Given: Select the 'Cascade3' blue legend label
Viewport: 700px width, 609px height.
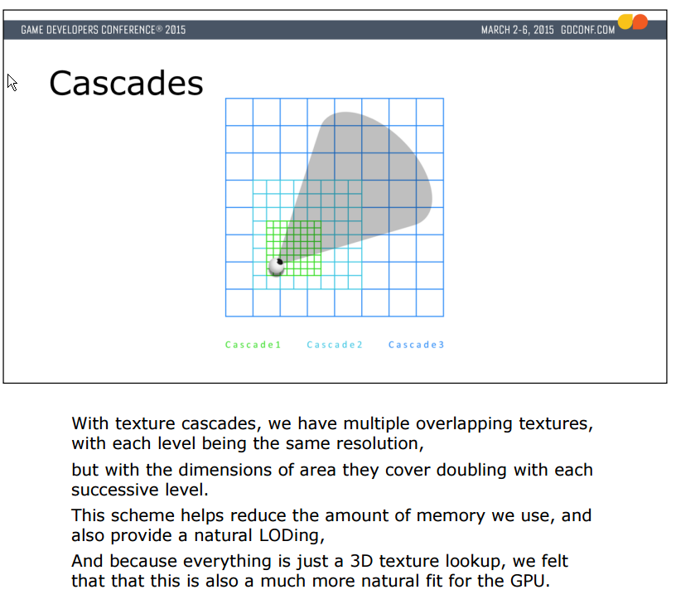Looking at the screenshot, I should (x=416, y=345).
